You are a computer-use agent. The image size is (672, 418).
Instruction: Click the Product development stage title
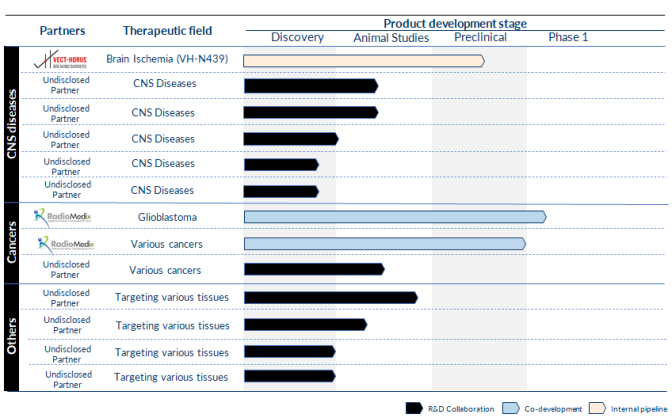click(455, 24)
